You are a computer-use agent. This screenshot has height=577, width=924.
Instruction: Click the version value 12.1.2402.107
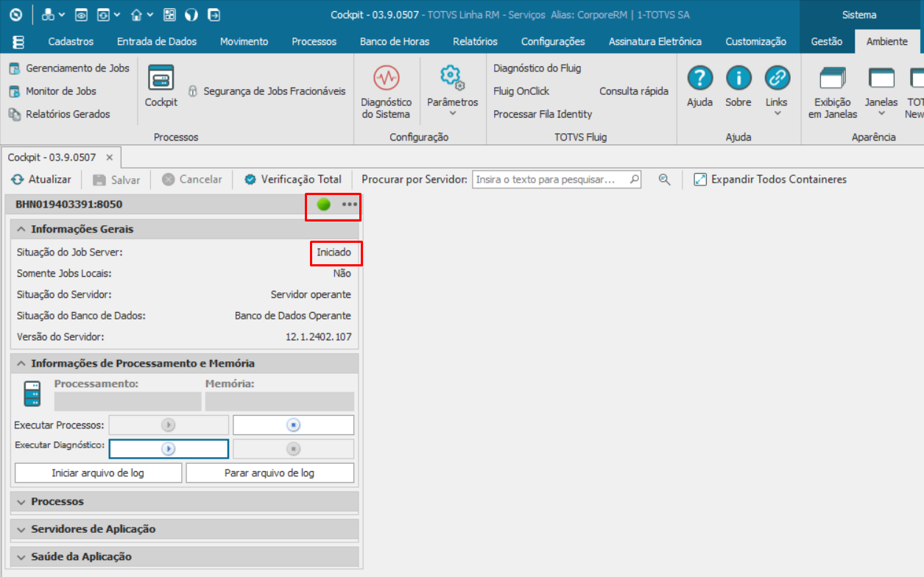(x=318, y=337)
